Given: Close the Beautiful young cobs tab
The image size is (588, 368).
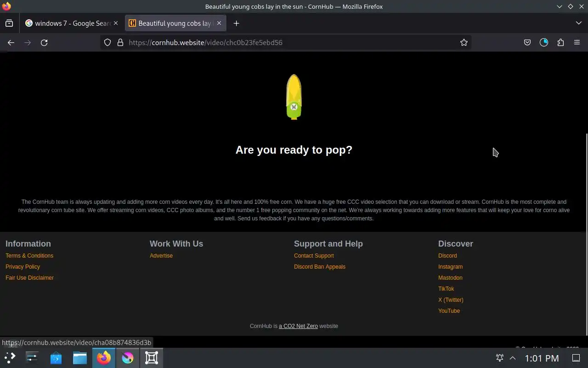Looking at the screenshot, I should (219, 23).
